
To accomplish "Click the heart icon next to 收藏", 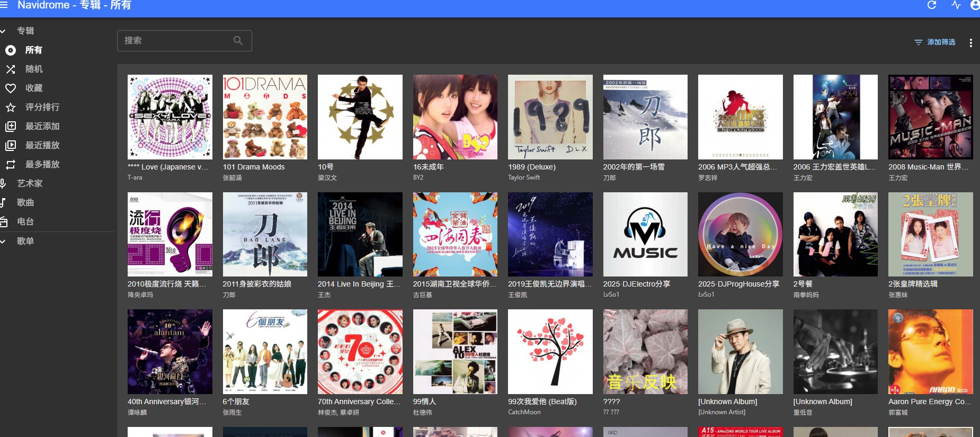I will (x=11, y=88).
